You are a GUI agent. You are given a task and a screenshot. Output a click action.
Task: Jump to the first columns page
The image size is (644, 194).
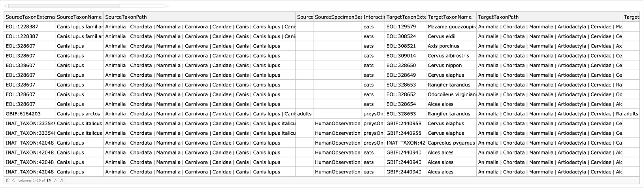pos(7,180)
